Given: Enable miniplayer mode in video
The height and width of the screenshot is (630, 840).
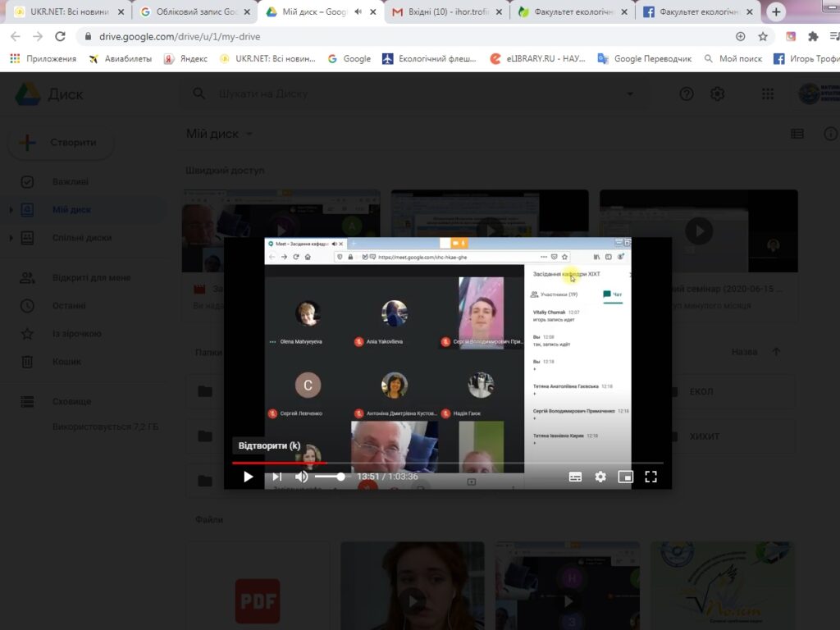Looking at the screenshot, I should (625, 477).
